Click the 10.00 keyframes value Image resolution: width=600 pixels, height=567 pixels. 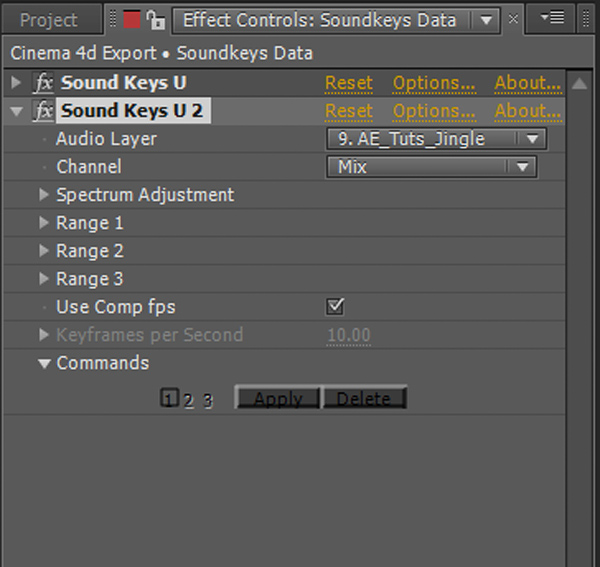[x=349, y=335]
